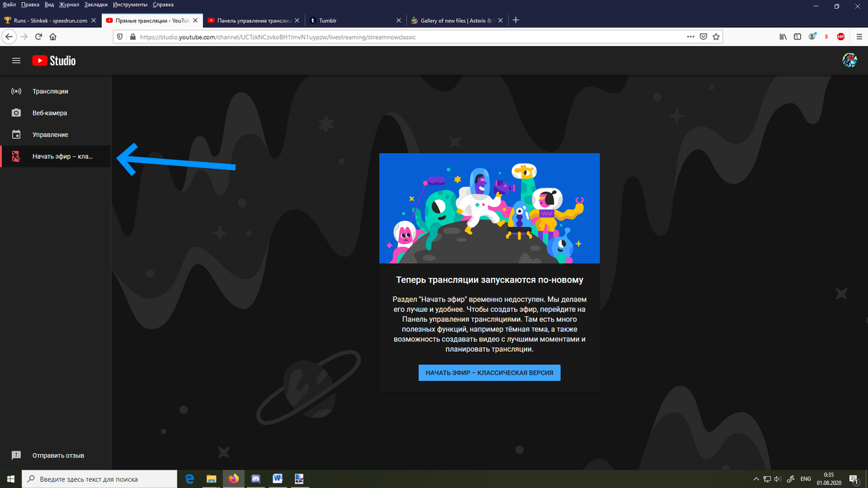This screenshot has width=868, height=488.
Task: Open Microsoft Word from taskbar
Action: coord(277,479)
